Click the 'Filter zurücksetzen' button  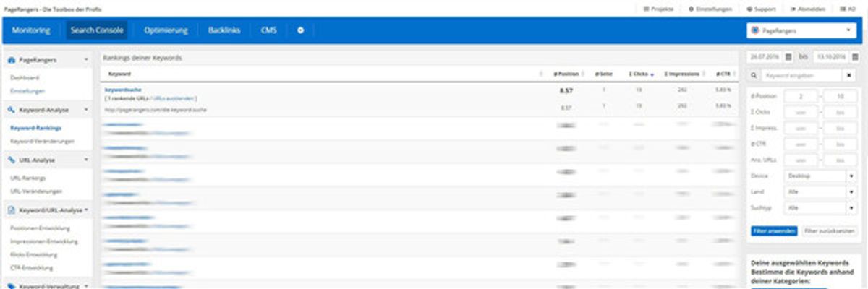point(830,231)
